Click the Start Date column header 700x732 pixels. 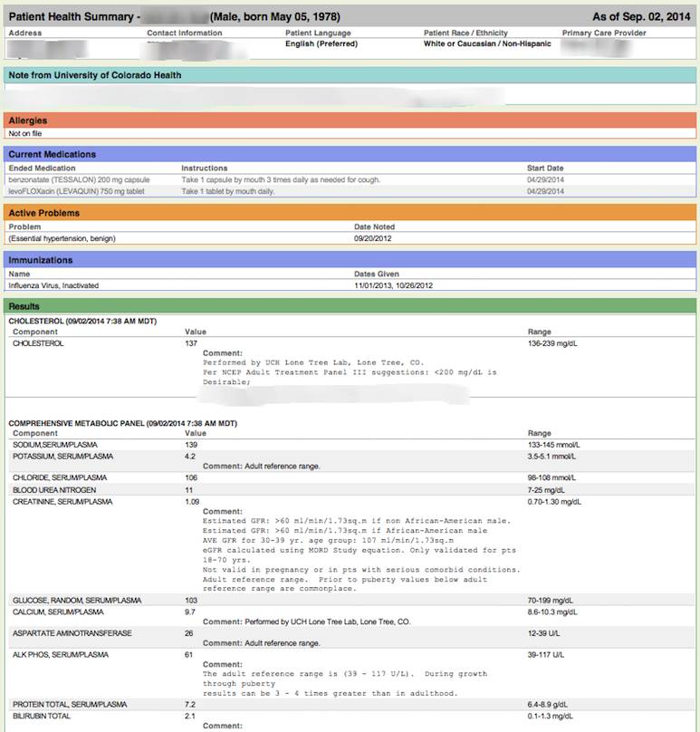pyautogui.click(x=545, y=168)
